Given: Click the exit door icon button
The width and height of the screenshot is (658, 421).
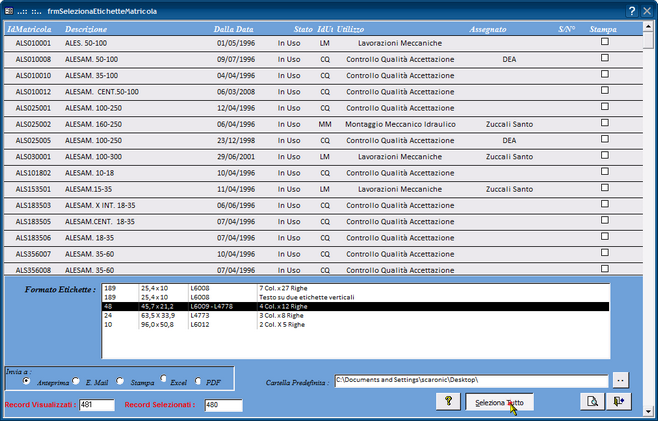Looking at the screenshot, I should coord(619,402).
